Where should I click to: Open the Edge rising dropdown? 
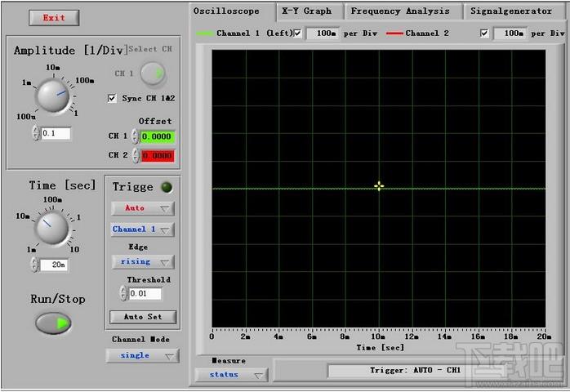[x=142, y=262]
